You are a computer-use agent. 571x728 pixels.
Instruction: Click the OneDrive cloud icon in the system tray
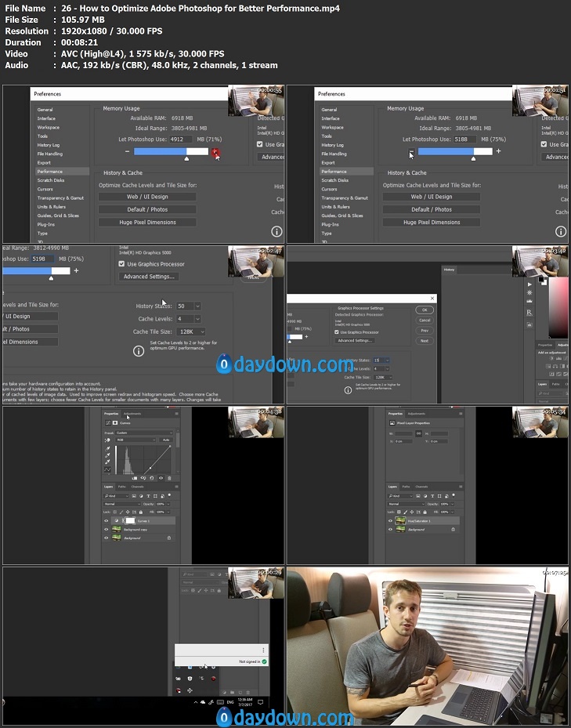[203, 702]
